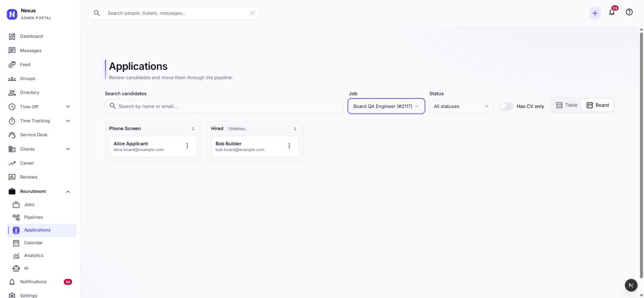This screenshot has height=298, width=644.
Task: Click the TERMINAL badge
Action: [x=237, y=129]
